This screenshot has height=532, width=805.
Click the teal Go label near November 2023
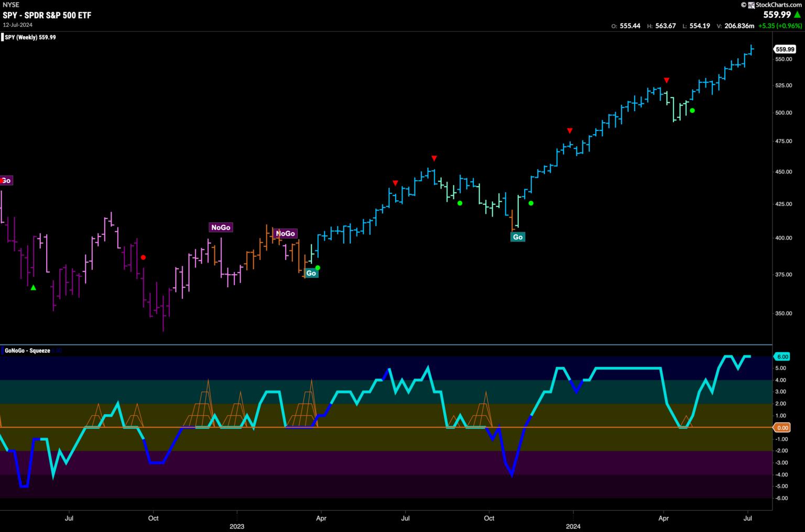(517, 237)
